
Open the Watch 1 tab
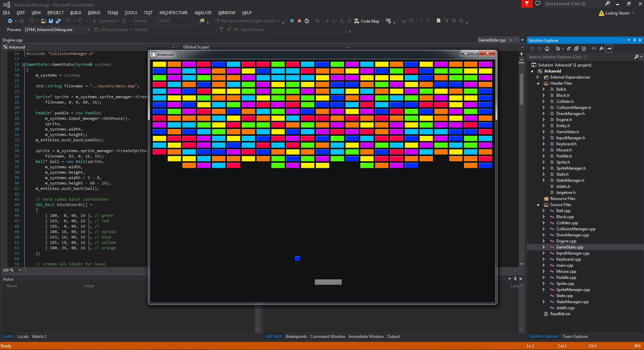pyautogui.click(x=39, y=337)
